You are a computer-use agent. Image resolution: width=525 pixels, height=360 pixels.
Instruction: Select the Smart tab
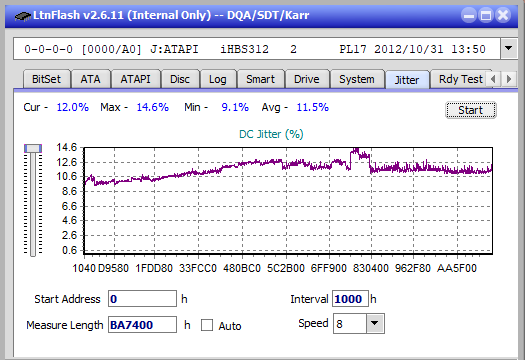260,79
